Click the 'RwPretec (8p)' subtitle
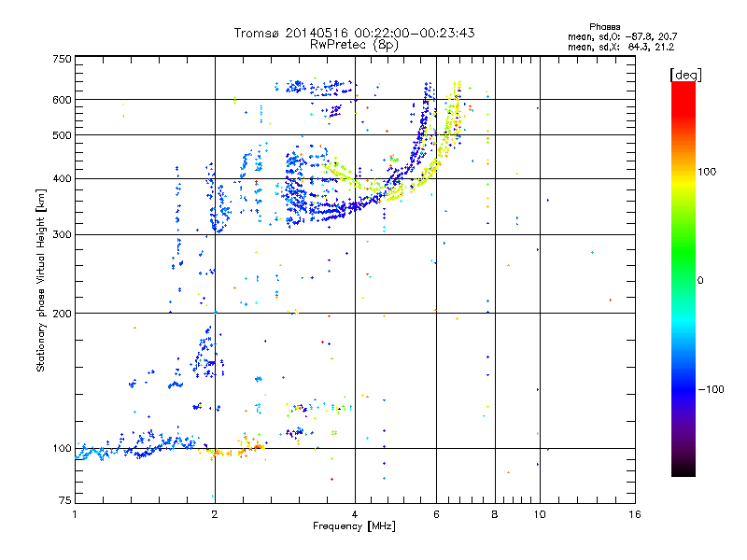Screen dimensions: 747x560 point(354,45)
